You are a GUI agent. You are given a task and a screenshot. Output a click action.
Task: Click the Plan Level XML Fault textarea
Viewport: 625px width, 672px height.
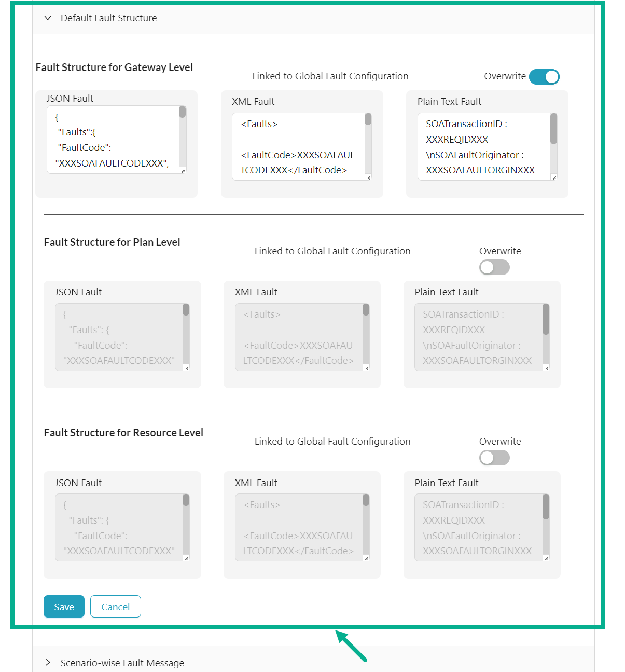[298, 337]
